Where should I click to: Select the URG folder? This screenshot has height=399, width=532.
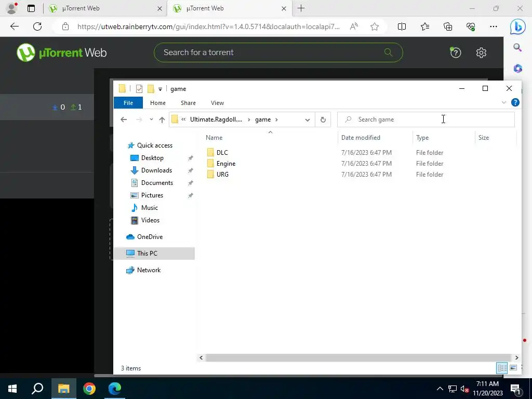click(222, 175)
